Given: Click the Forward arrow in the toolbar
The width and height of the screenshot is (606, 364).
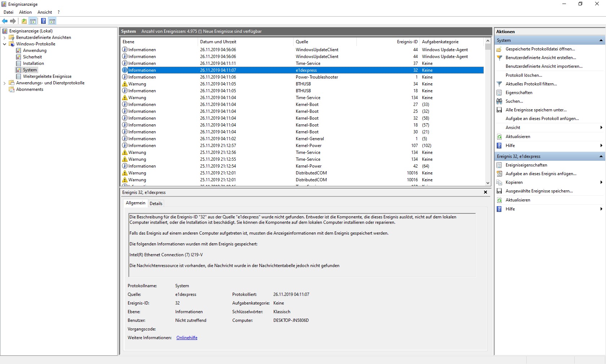Looking at the screenshot, I should coord(13,21).
